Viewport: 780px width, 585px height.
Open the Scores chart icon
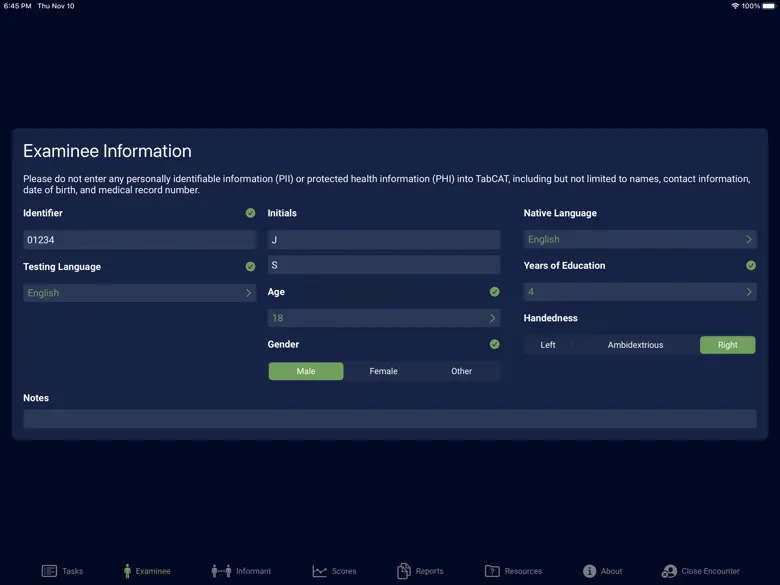pos(320,571)
